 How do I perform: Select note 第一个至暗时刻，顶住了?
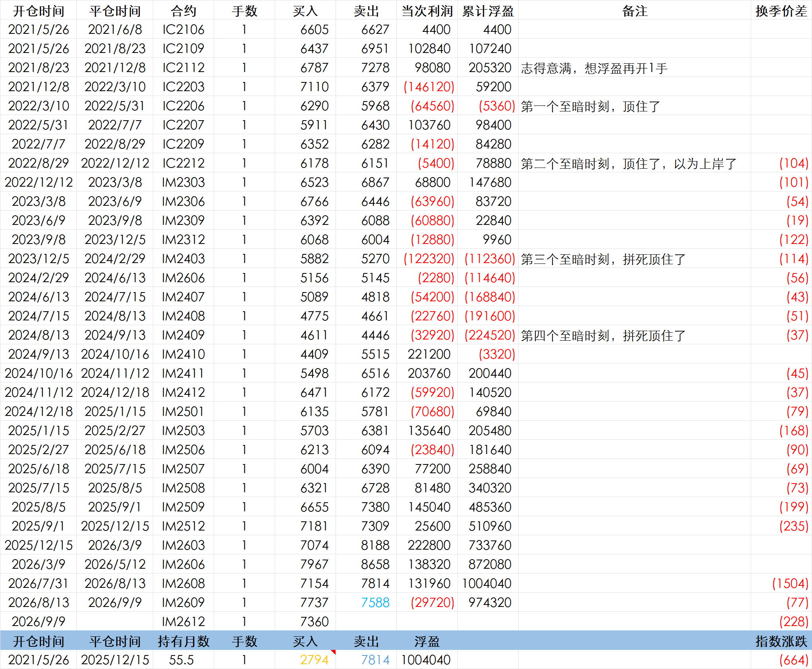(591, 107)
